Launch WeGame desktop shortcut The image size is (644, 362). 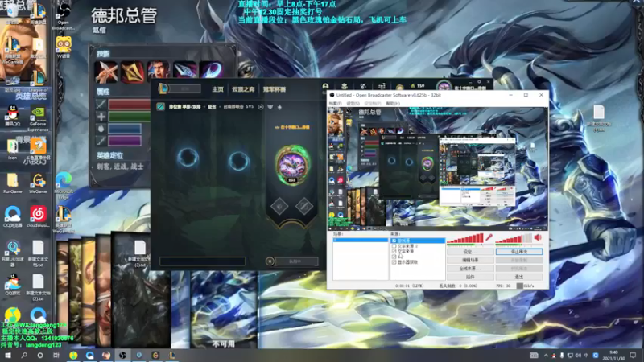pos(38,183)
